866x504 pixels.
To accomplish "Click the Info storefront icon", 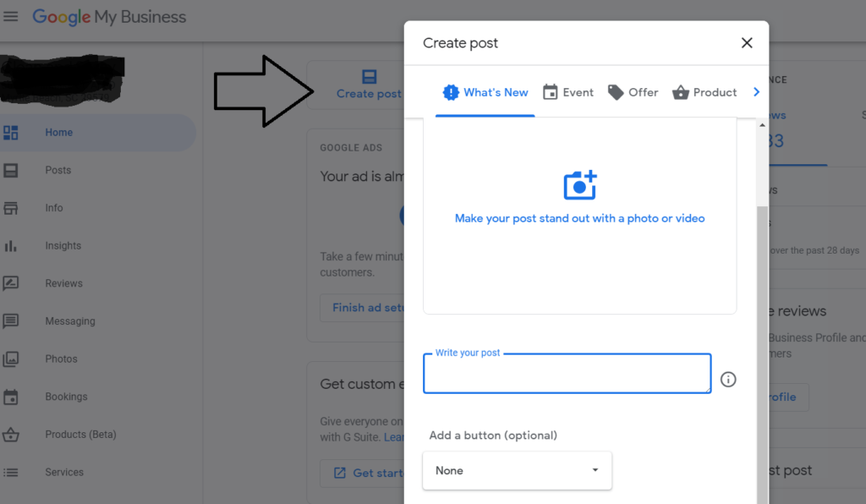I will [10, 208].
